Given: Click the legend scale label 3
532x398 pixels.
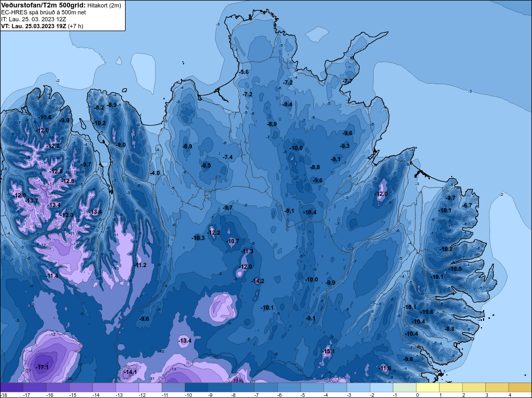Looking at the screenshot, I should [x=487, y=395].
